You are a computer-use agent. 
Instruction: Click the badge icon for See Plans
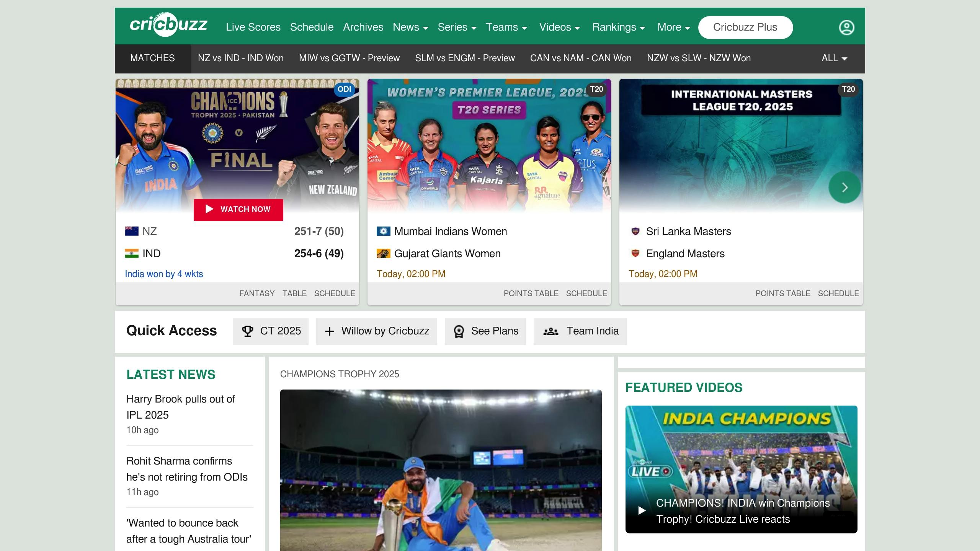(x=459, y=331)
